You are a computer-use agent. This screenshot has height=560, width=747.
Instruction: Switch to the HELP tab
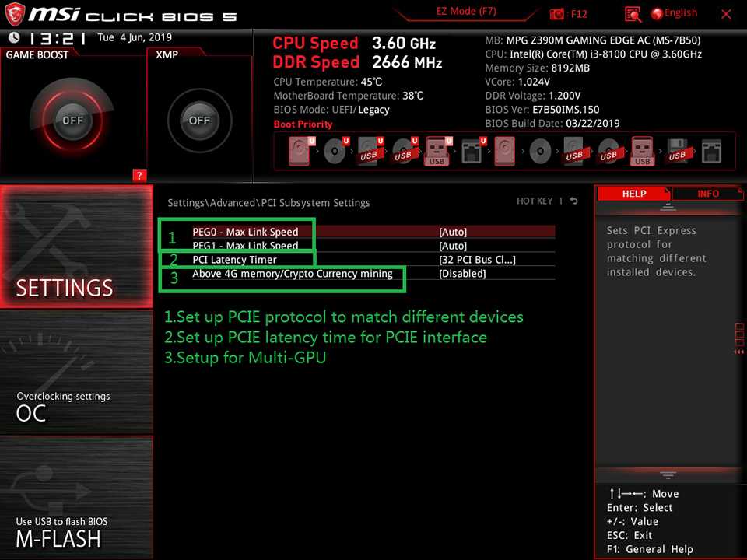click(634, 194)
